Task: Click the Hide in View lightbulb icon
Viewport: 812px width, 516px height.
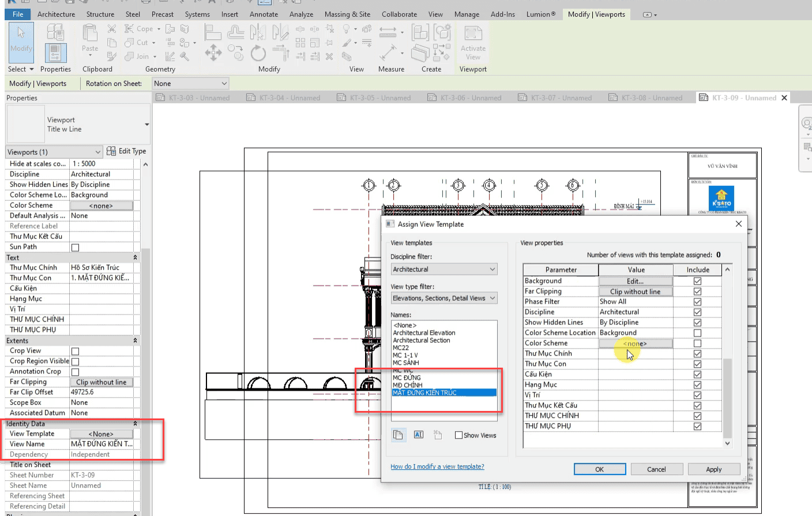Action: (347, 29)
